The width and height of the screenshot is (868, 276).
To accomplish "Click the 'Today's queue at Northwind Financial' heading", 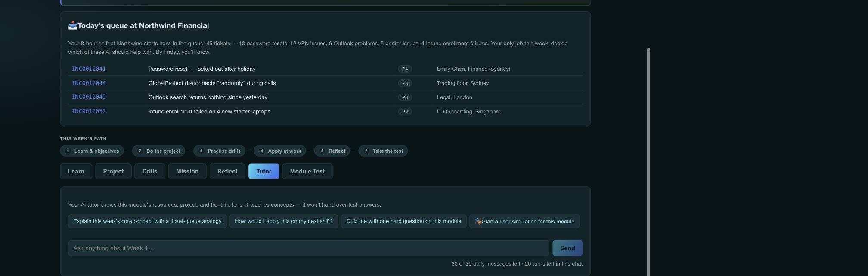I will coord(143,25).
